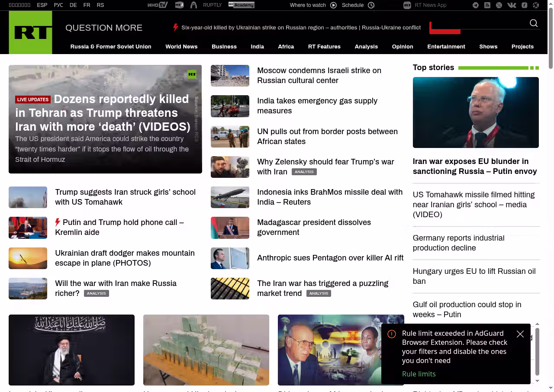Open RT's Telegram channel icon
This screenshot has height=392, width=554.
(x=476, y=5)
